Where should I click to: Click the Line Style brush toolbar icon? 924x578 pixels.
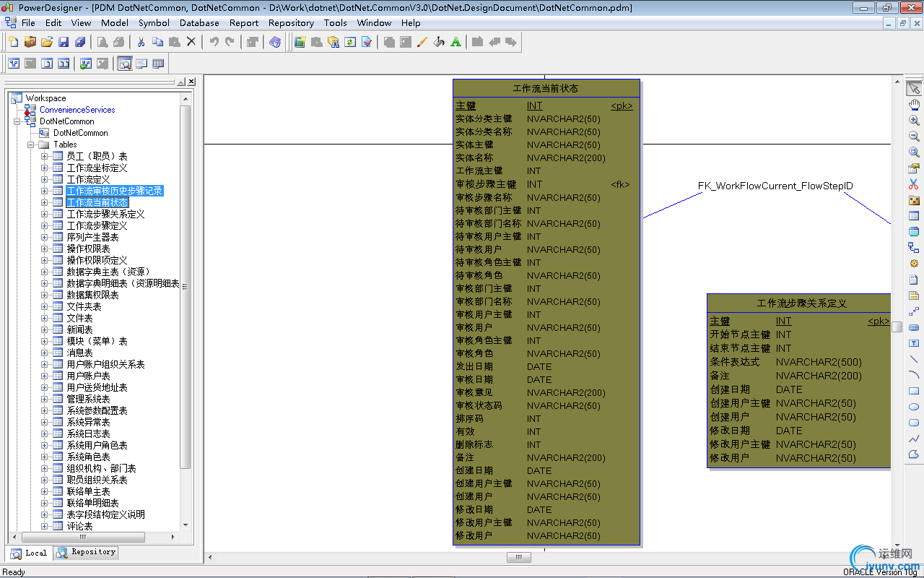pyautogui.click(x=422, y=42)
